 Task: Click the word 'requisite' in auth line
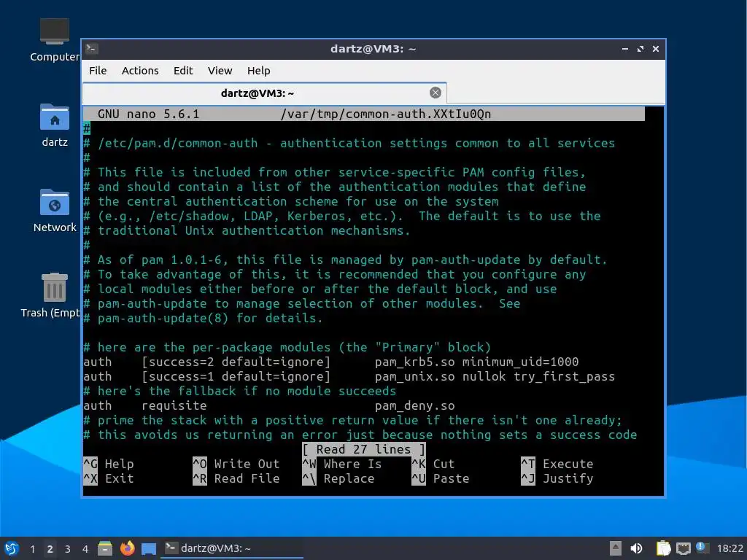coord(174,405)
